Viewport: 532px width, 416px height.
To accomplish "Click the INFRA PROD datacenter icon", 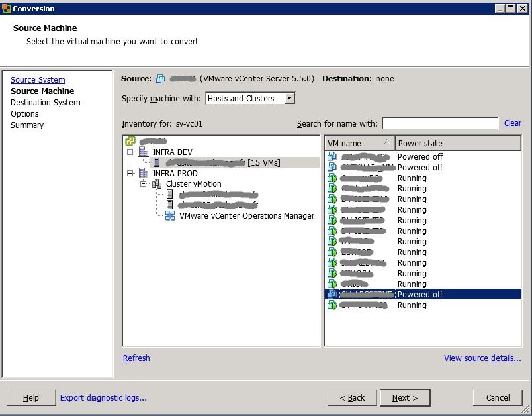I will 144,173.
